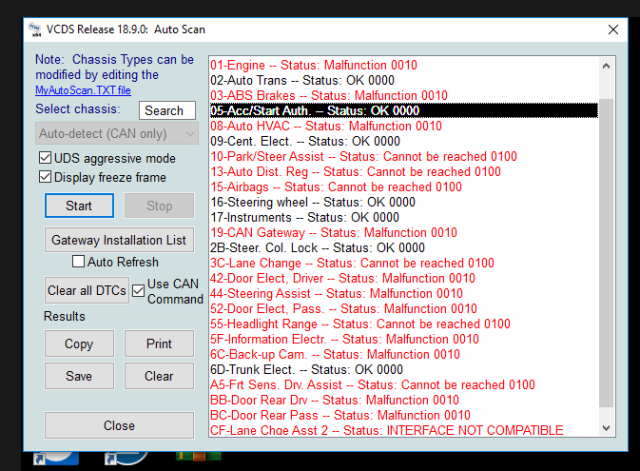Select the BC-Door Rear Pass row
Viewport: 640px width, 471px height.
(x=404, y=415)
